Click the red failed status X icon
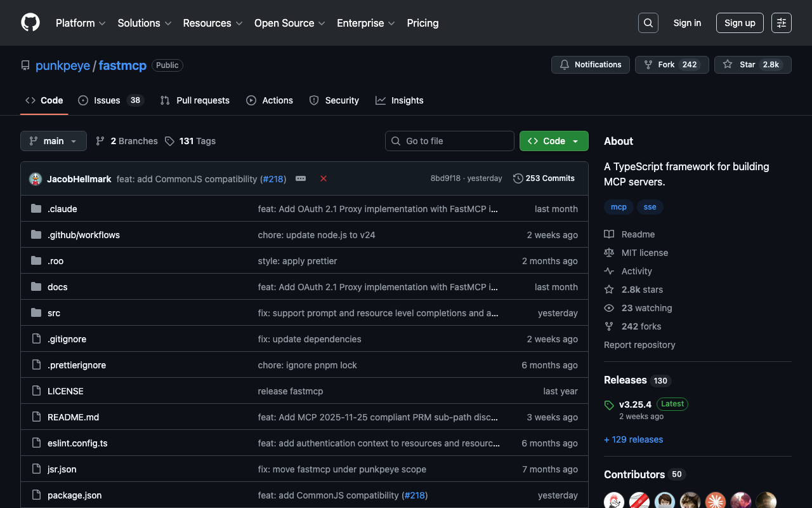 pos(324,178)
